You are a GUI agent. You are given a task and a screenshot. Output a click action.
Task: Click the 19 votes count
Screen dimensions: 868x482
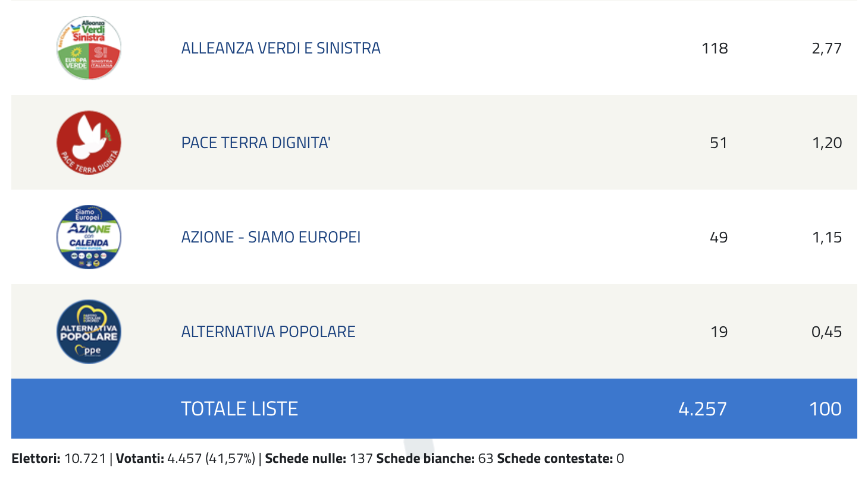(719, 332)
